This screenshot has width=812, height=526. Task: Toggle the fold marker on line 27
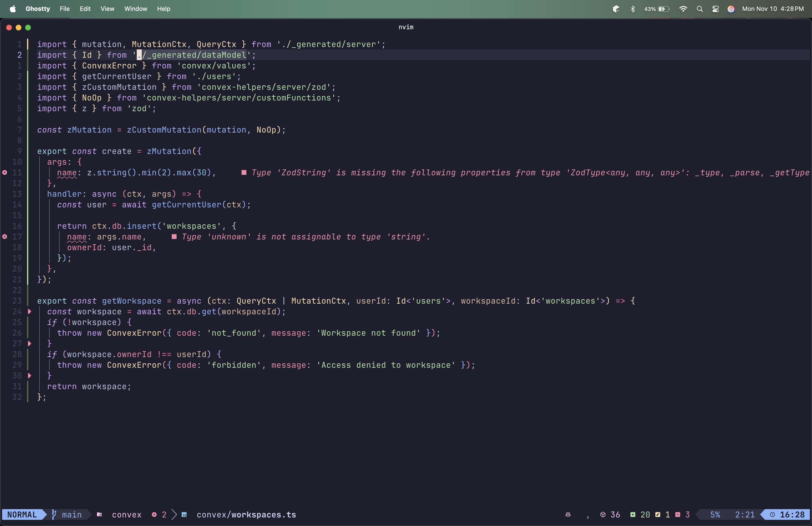pos(30,343)
